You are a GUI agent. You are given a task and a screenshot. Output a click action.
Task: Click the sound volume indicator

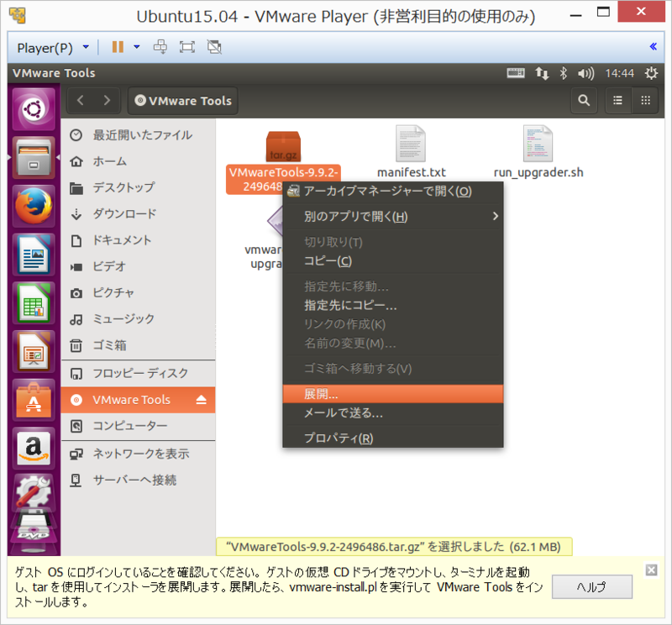[585, 73]
